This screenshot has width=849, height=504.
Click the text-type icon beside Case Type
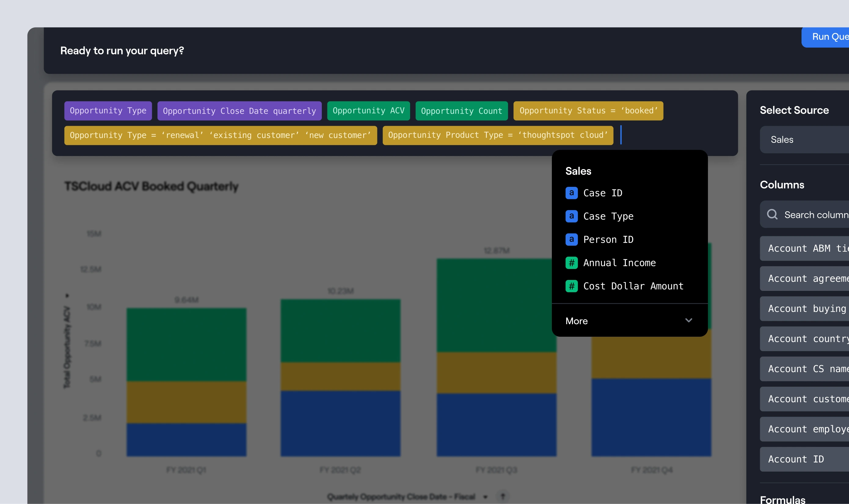tap(571, 216)
